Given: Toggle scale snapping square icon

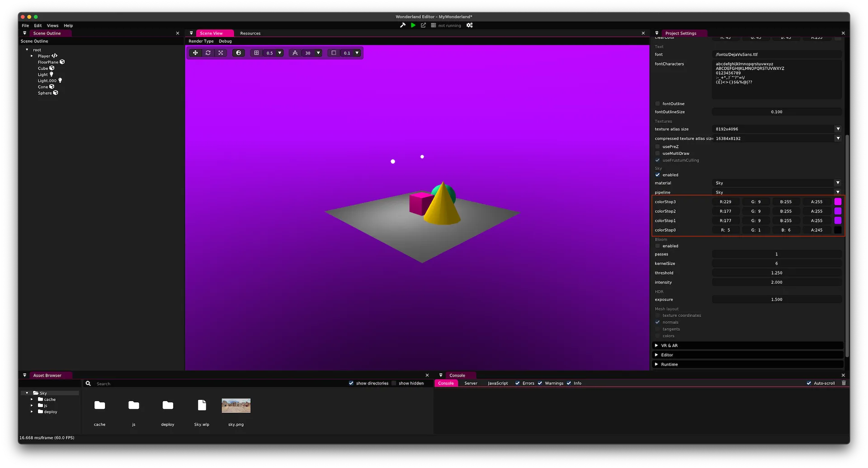Looking at the screenshot, I should click(334, 53).
